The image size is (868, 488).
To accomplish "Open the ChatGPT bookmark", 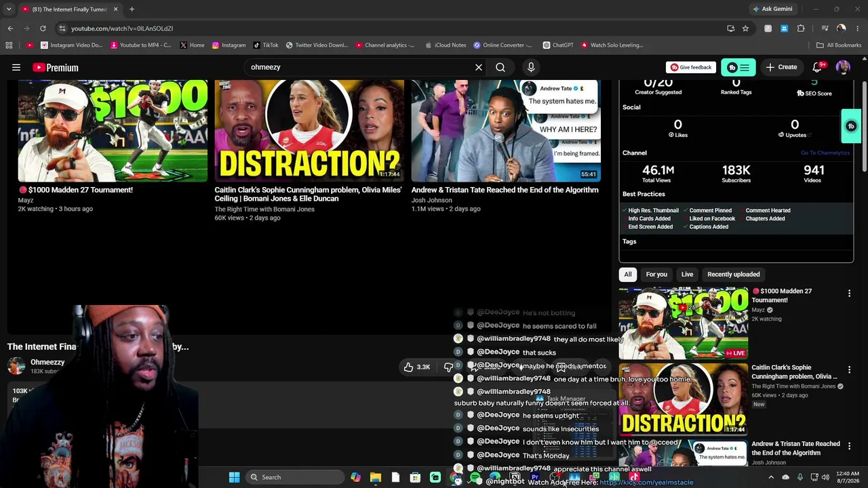I will click(558, 45).
